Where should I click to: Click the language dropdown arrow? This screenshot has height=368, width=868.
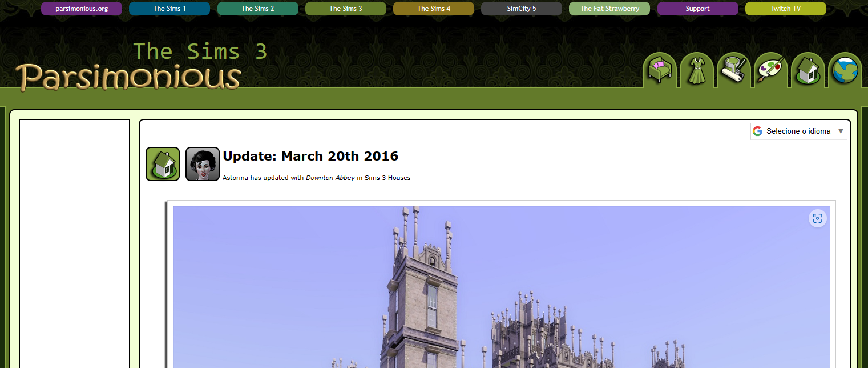coord(841,131)
